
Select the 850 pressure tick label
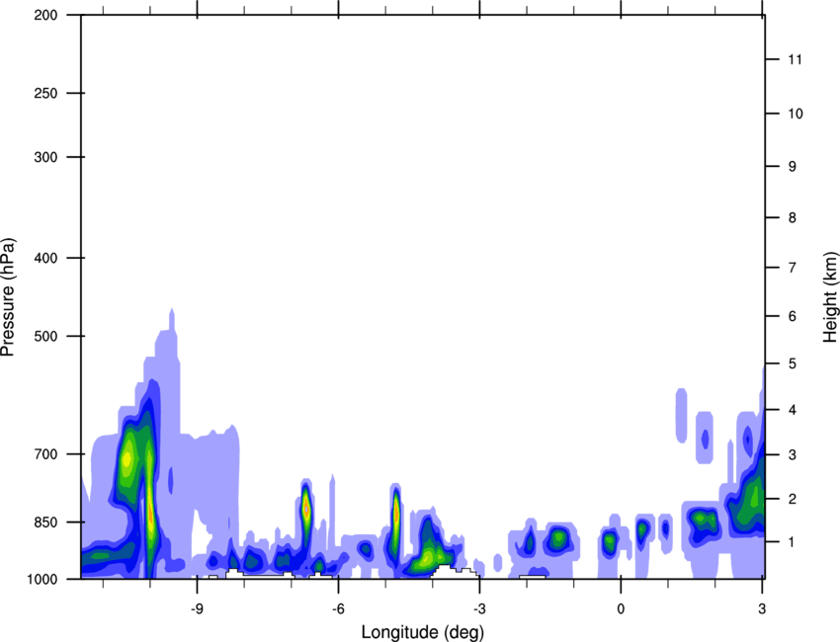pos(45,522)
